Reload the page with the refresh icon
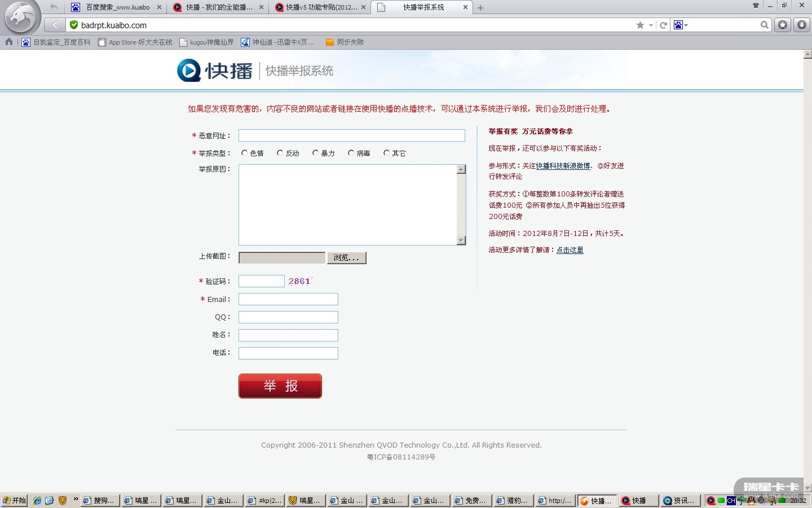The height and width of the screenshot is (508, 812). click(664, 25)
